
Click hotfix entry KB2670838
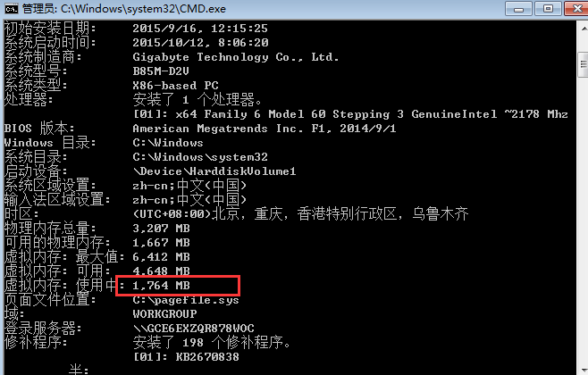click(207, 357)
